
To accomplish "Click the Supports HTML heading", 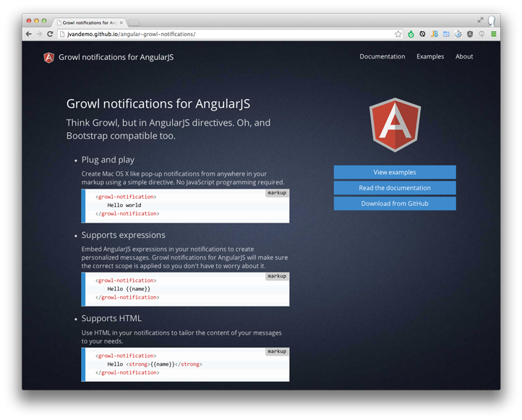I will pos(111,319).
